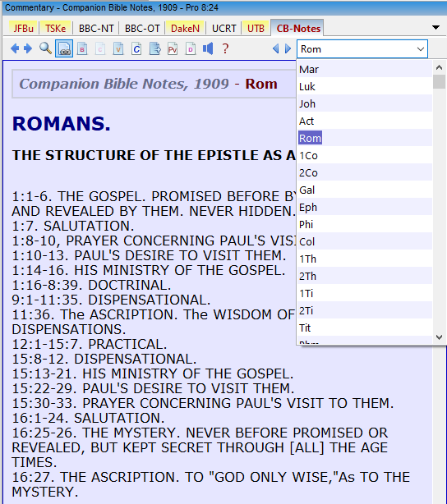Switch to the BBC-NT commentary tab
Screen dimensions: 447x504
tap(96, 28)
